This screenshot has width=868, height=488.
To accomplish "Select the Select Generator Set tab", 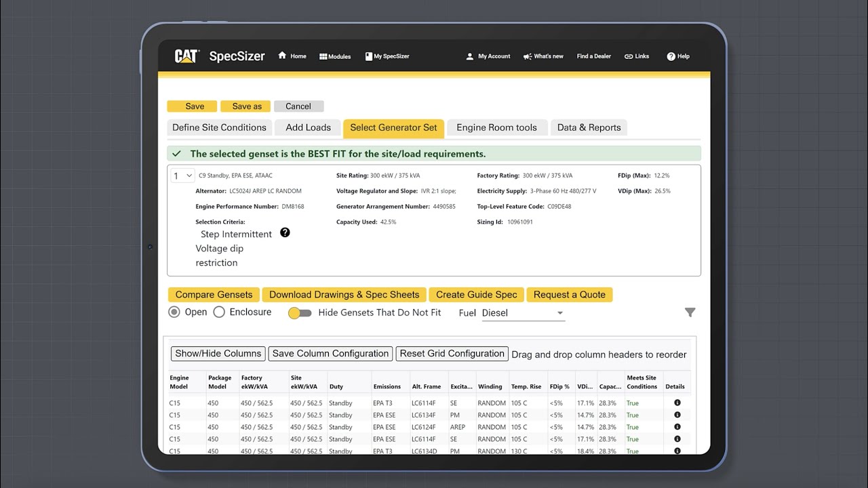I will coord(393,127).
